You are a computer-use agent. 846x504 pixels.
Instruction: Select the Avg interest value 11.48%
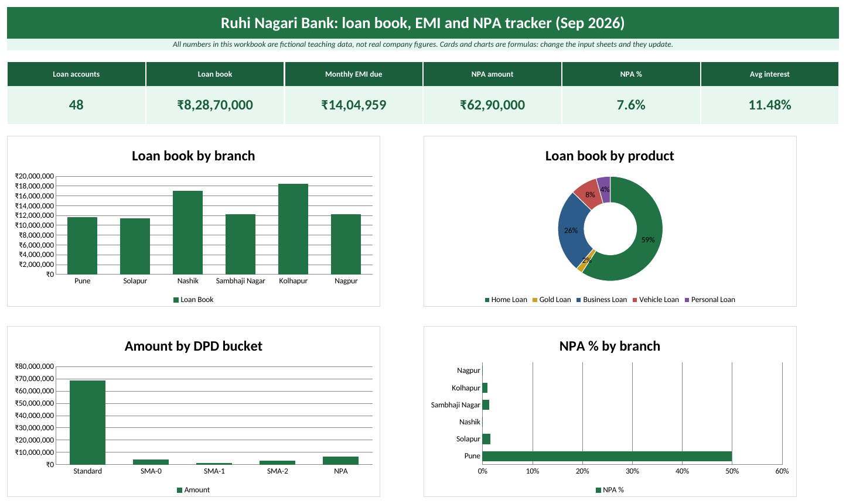(x=770, y=105)
